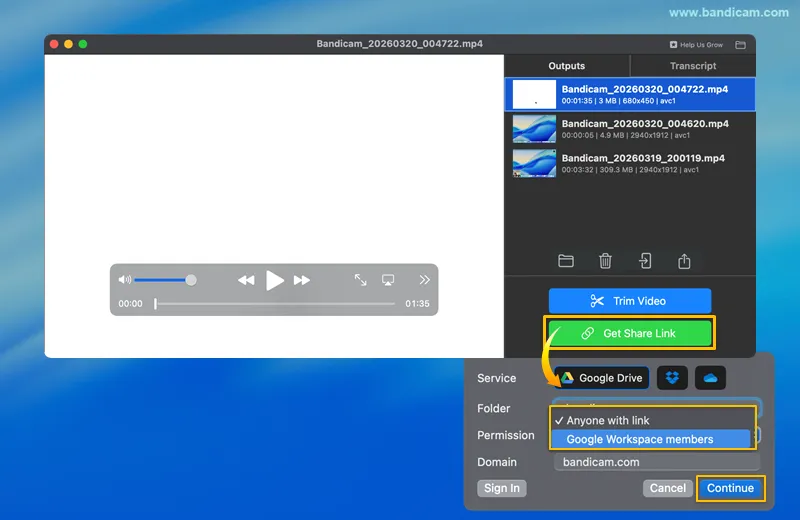Select Dropbox service icon
Viewport: 800px width, 520px height.
pyautogui.click(x=672, y=378)
